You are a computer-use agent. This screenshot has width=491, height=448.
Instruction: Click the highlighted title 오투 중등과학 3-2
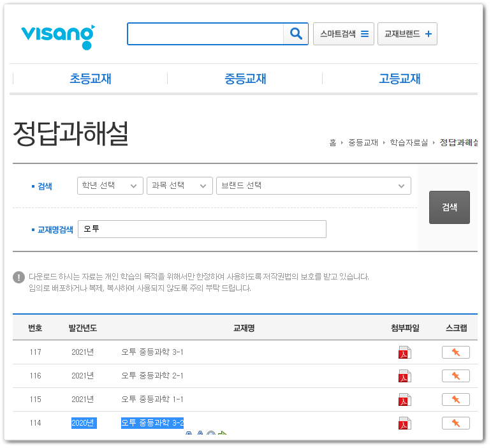[x=152, y=423]
